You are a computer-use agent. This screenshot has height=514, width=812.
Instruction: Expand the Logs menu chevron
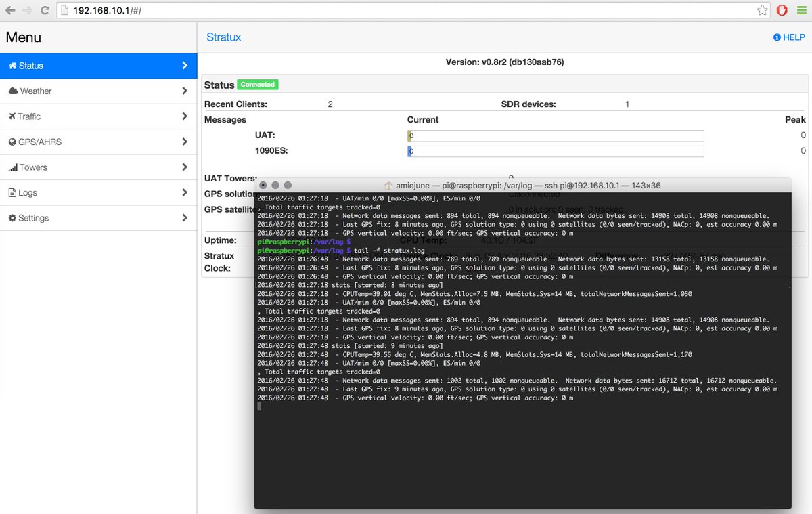tap(185, 192)
